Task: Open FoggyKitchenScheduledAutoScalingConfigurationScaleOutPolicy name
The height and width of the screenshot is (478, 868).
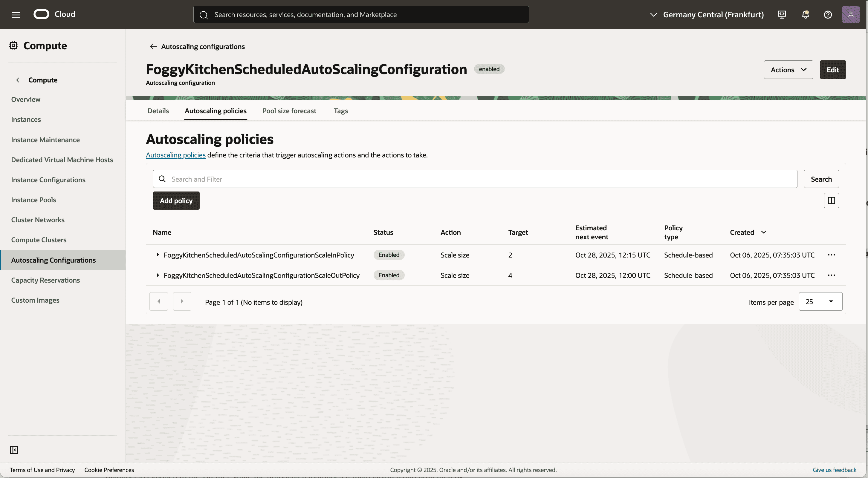Action: (262, 275)
